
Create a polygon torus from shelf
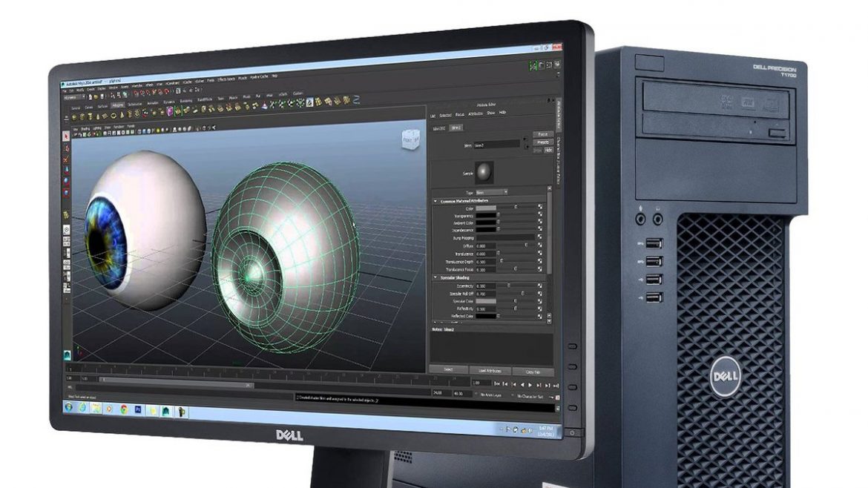tap(114, 116)
